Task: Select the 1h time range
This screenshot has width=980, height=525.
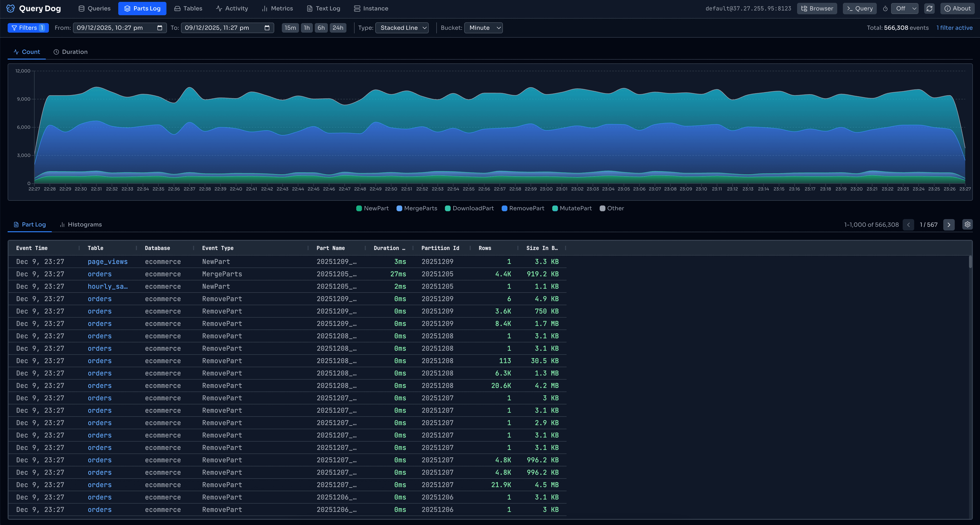Action: tap(307, 28)
